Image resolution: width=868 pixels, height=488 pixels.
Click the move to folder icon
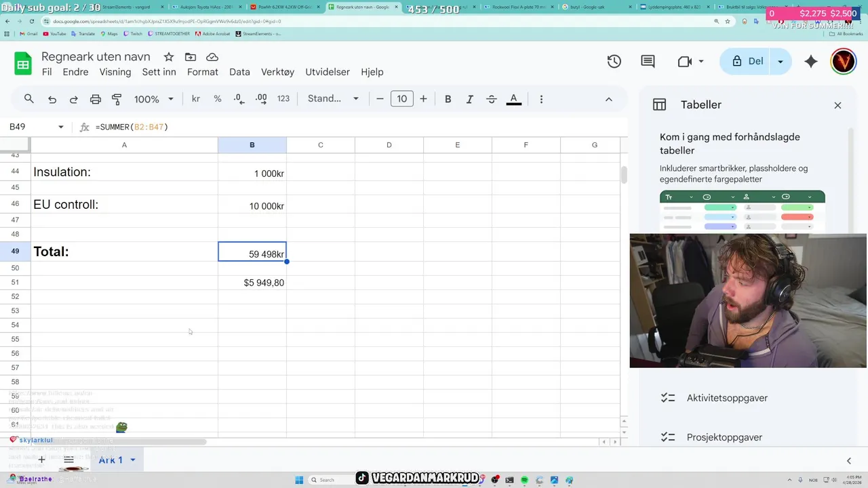191,57
